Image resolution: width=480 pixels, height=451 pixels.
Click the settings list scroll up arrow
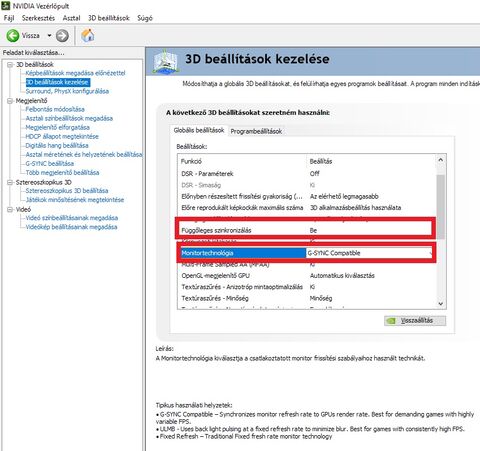[441, 160]
